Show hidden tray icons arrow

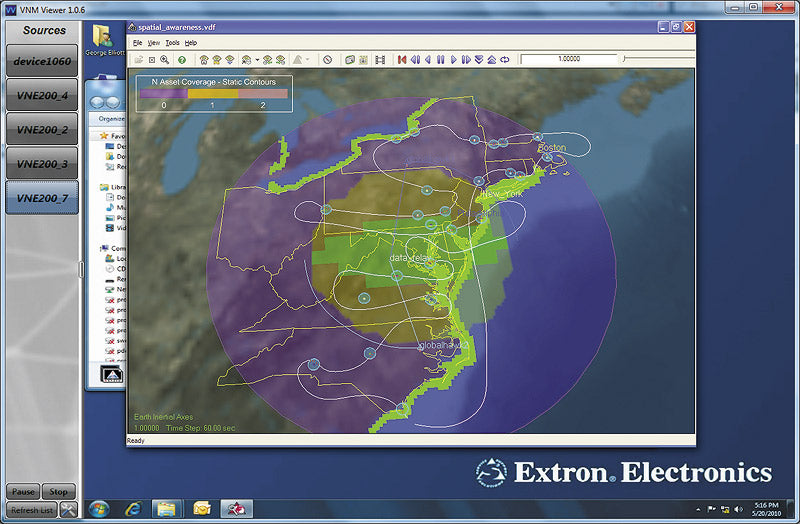(698, 509)
